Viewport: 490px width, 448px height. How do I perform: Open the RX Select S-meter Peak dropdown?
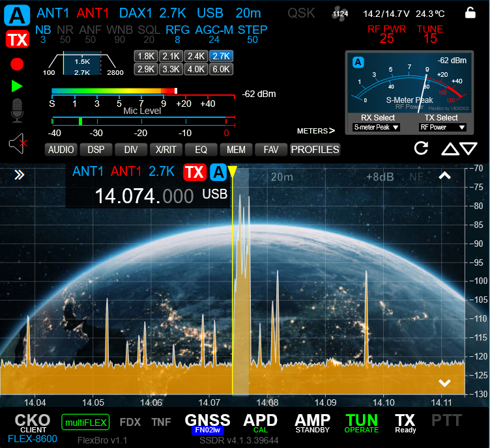[x=376, y=127]
